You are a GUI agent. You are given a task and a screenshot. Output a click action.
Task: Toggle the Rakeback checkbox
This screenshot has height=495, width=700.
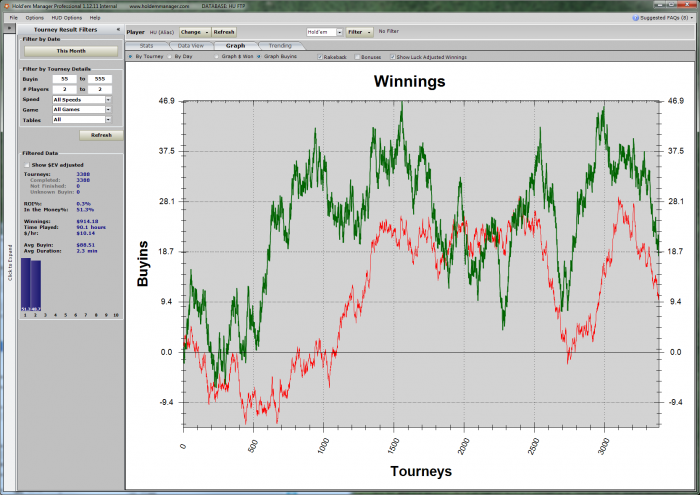320,57
